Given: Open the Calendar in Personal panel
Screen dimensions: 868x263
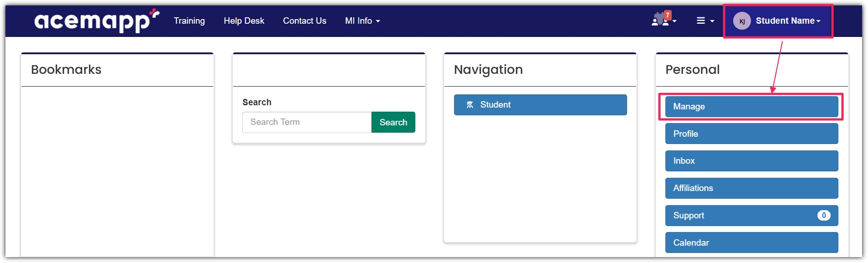Looking at the screenshot, I should click(x=751, y=242).
